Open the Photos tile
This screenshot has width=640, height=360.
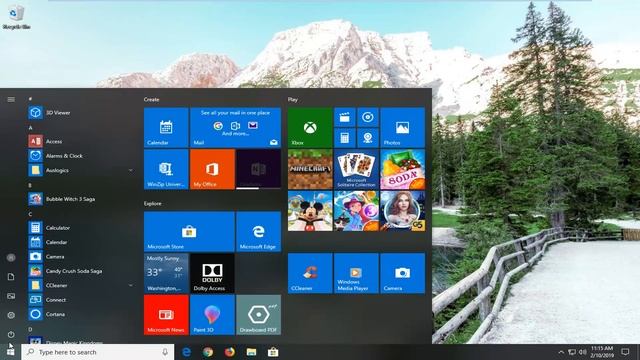pyautogui.click(x=402, y=127)
